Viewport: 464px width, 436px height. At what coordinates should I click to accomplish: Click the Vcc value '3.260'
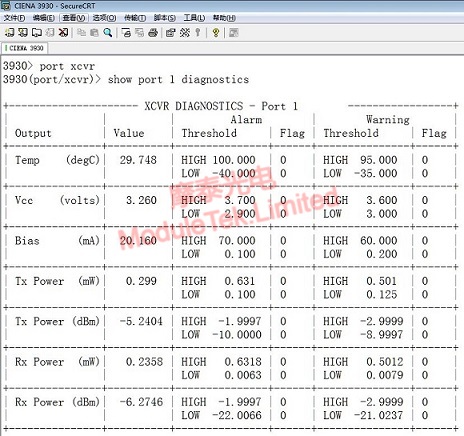(141, 200)
